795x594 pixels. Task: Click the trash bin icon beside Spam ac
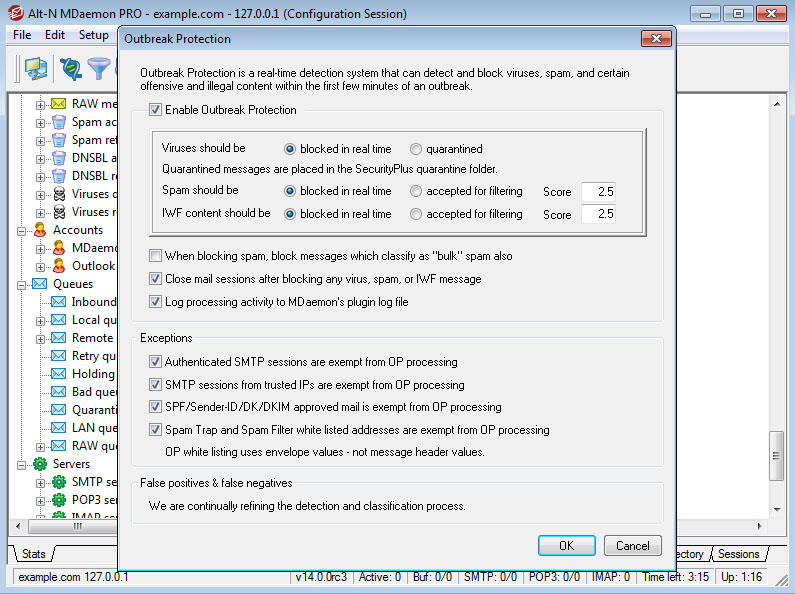tap(59, 122)
